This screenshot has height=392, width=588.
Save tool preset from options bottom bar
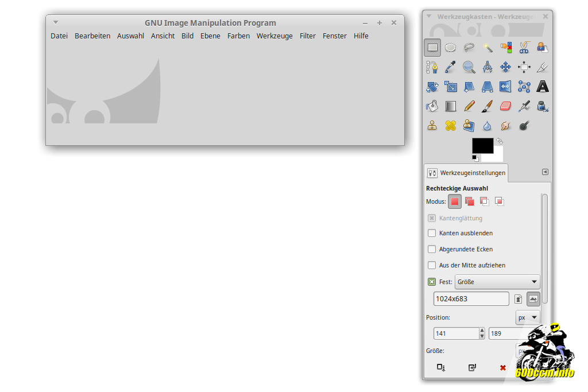pos(441,368)
